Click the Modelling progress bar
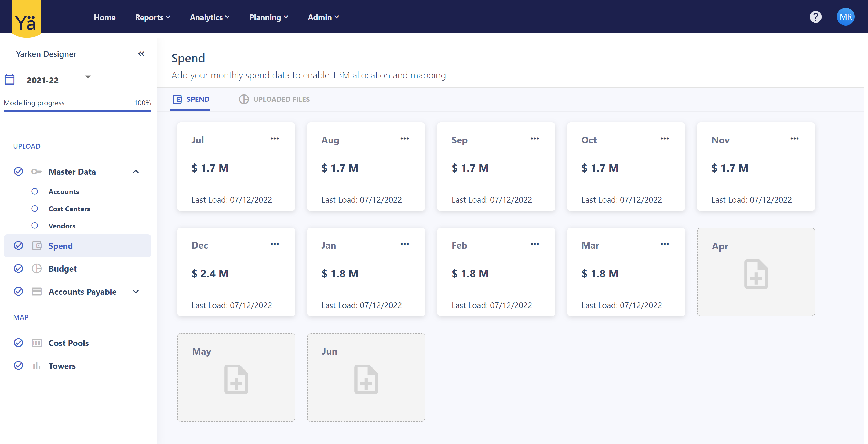868x444 pixels. pos(77,111)
